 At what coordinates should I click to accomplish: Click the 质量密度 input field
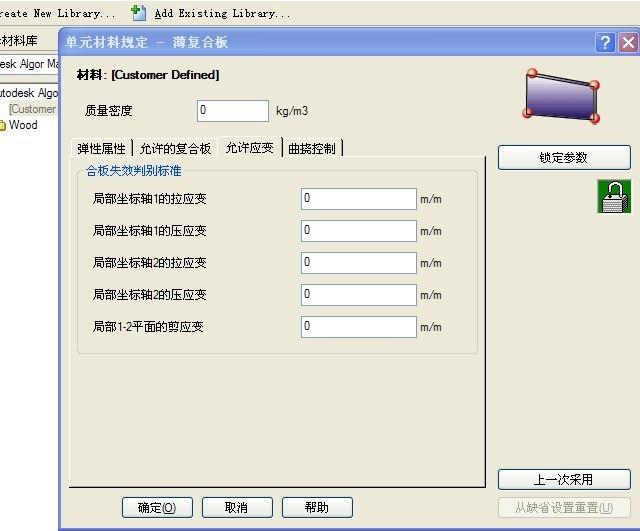point(232,111)
